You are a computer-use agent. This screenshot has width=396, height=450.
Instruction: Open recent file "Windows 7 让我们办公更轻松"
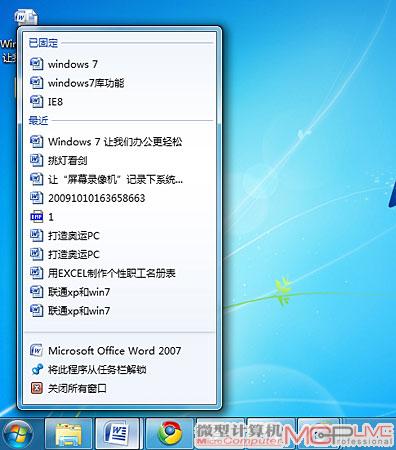point(119,142)
